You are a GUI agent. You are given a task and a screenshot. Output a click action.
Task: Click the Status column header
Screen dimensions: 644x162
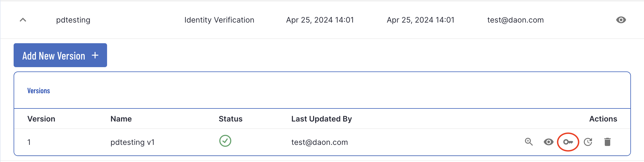(230, 119)
